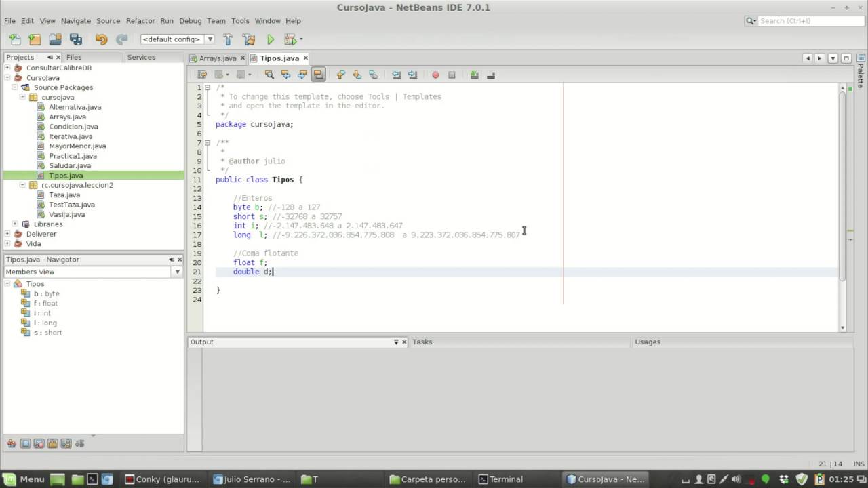868x488 pixels.
Task: Open the Source menu
Action: (x=108, y=21)
